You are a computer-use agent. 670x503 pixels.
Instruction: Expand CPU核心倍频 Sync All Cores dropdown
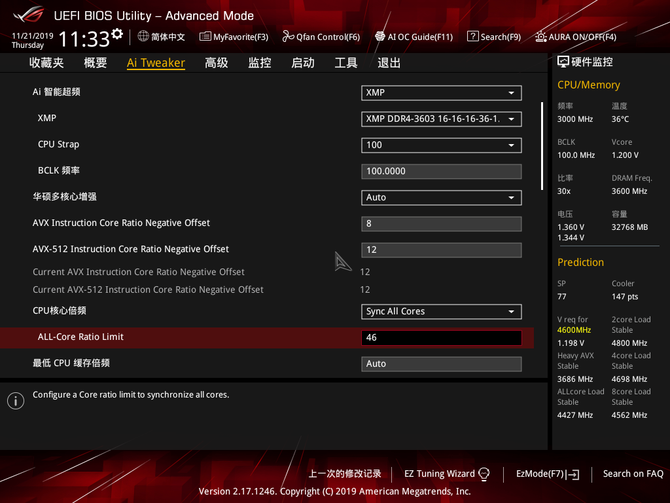pos(441,312)
